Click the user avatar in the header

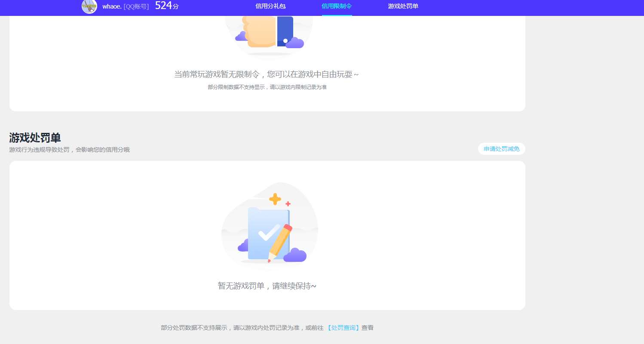click(x=89, y=6)
